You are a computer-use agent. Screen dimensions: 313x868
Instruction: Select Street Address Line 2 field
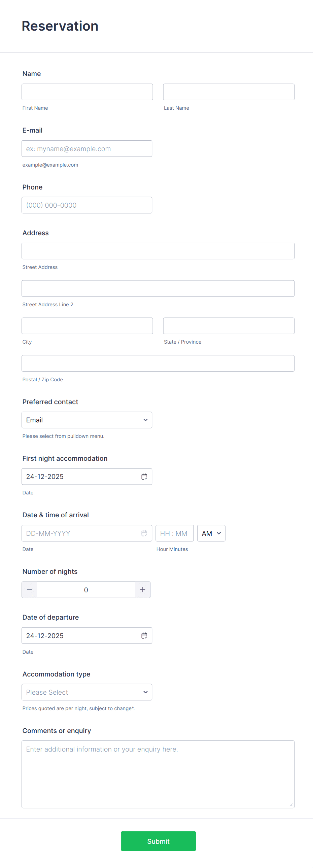[158, 288]
